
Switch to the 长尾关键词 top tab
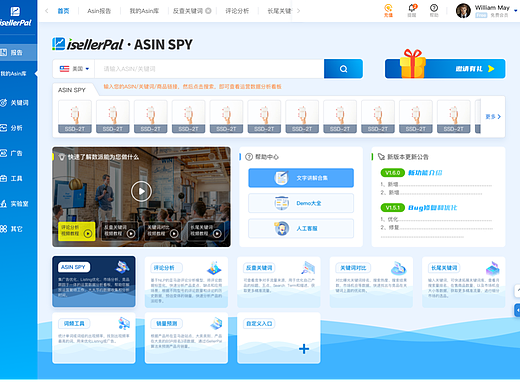pyautogui.click(x=279, y=11)
